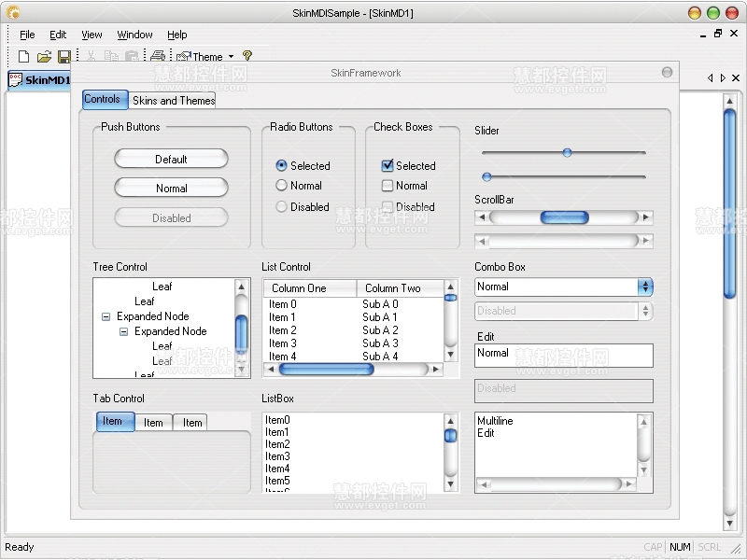Image resolution: width=747 pixels, height=560 pixels.
Task: Click the ListBox scroll-down arrow
Action: pyautogui.click(x=450, y=484)
